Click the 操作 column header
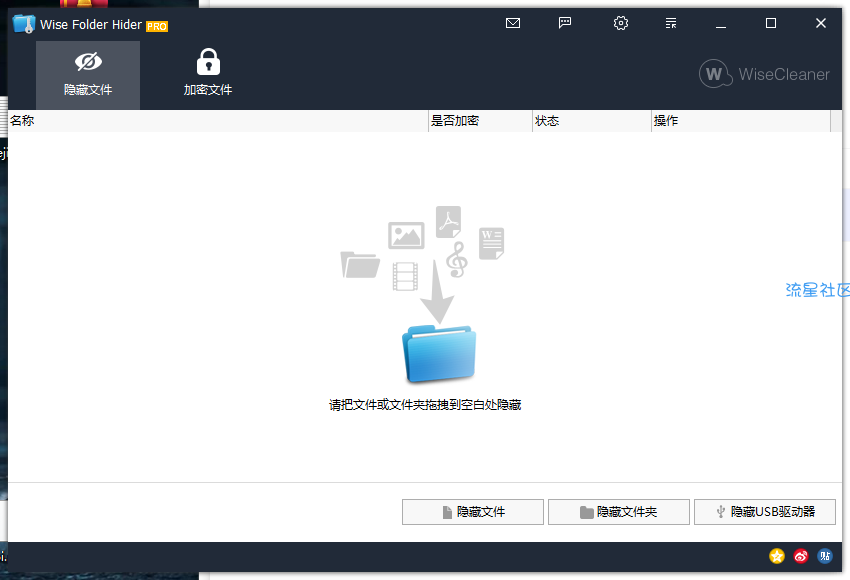The height and width of the screenshot is (580, 850). pyautogui.click(x=741, y=121)
